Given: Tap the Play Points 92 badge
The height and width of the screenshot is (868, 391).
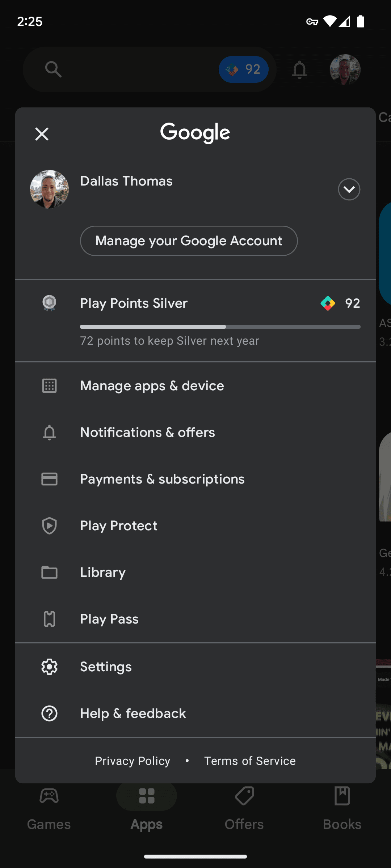Looking at the screenshot, I should 243,69.
